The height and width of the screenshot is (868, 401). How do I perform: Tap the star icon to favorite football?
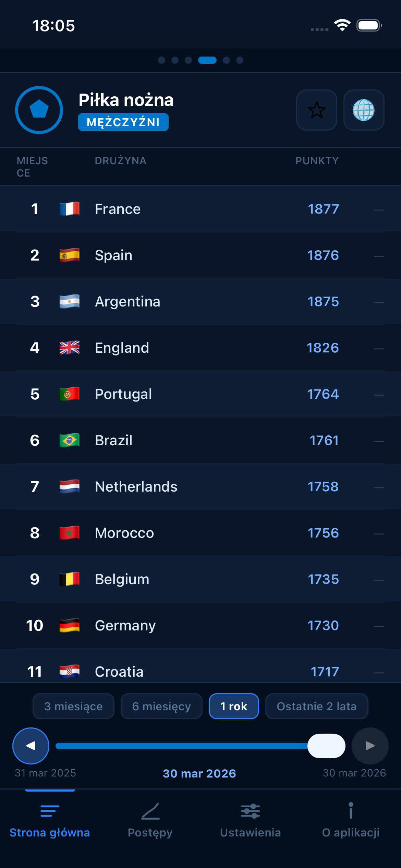[316, 110]
